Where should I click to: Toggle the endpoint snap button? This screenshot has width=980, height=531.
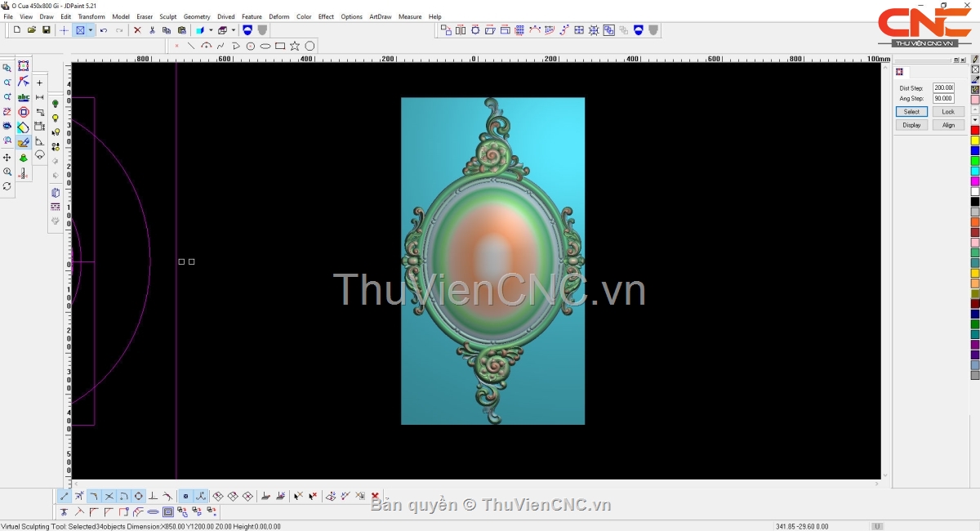pos(65,496)
